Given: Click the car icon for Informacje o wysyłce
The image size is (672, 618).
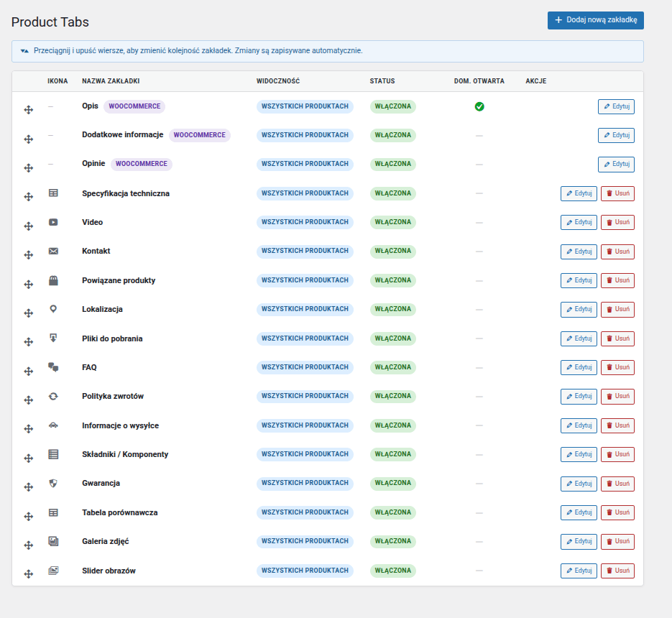Looking at the screenshot, I should pyautogui.click(x=53, y=425).
